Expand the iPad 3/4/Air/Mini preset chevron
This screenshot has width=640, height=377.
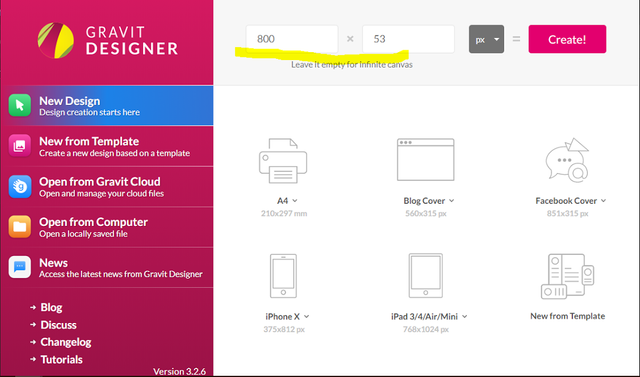tap(464, 317)
